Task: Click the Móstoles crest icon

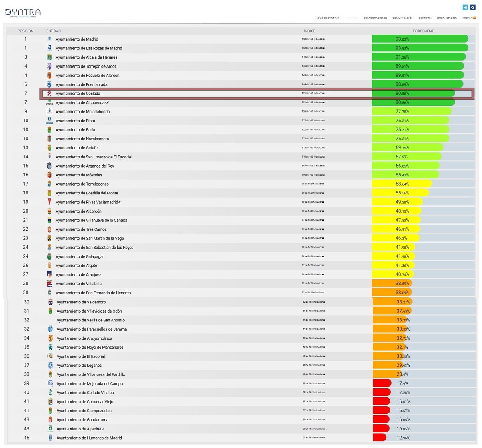Action: [x=49, y=175]
